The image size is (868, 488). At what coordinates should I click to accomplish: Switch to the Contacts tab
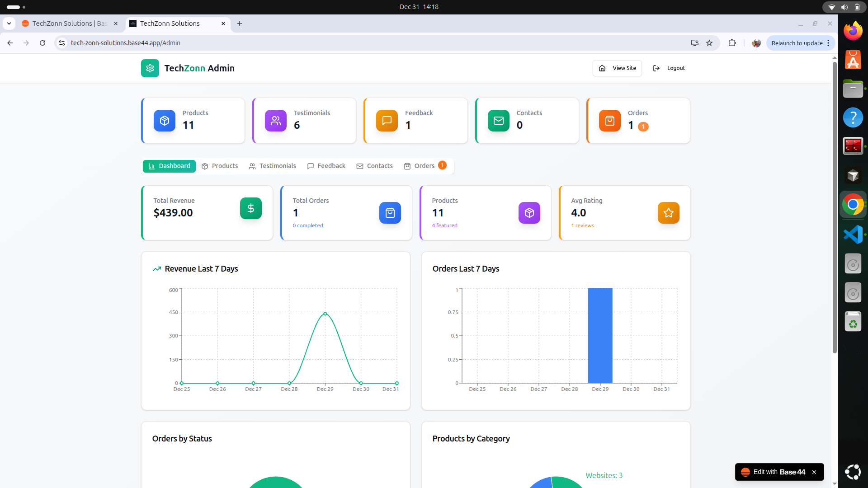coord(374,166)
